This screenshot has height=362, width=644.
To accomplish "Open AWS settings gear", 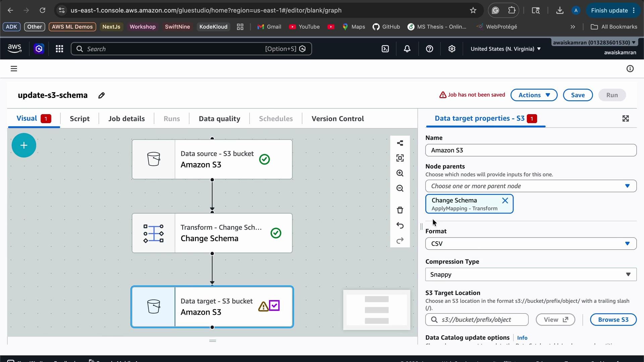I will (452, 49).
